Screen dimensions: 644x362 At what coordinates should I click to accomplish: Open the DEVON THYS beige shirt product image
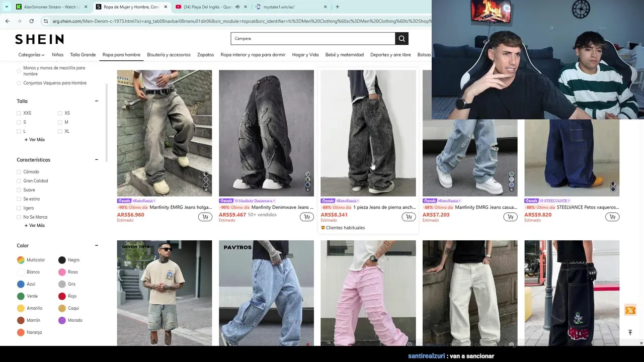pos(165,293)
